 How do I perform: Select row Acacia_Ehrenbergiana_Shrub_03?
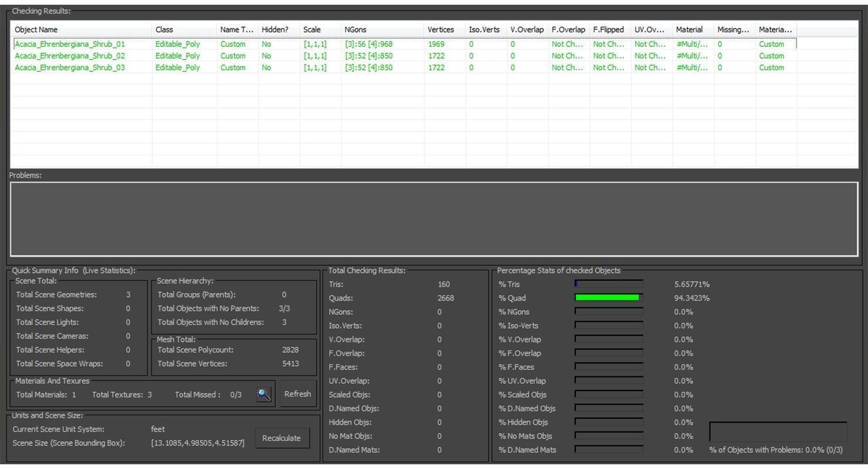pos(404,67)
